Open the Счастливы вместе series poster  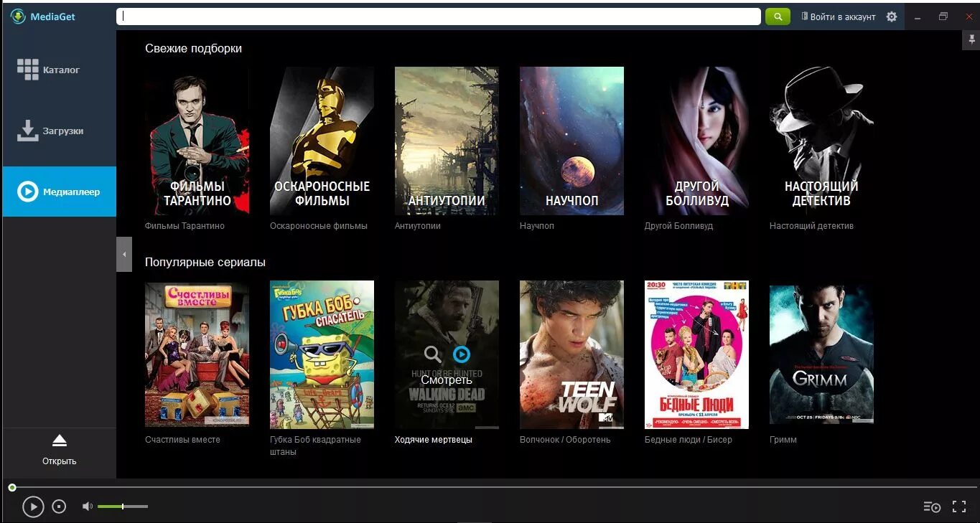pyautogui.click(x=197, y=354)
